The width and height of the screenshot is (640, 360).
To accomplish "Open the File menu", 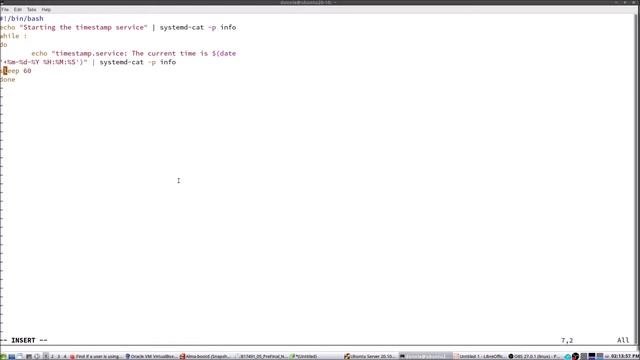I will 5,9.
